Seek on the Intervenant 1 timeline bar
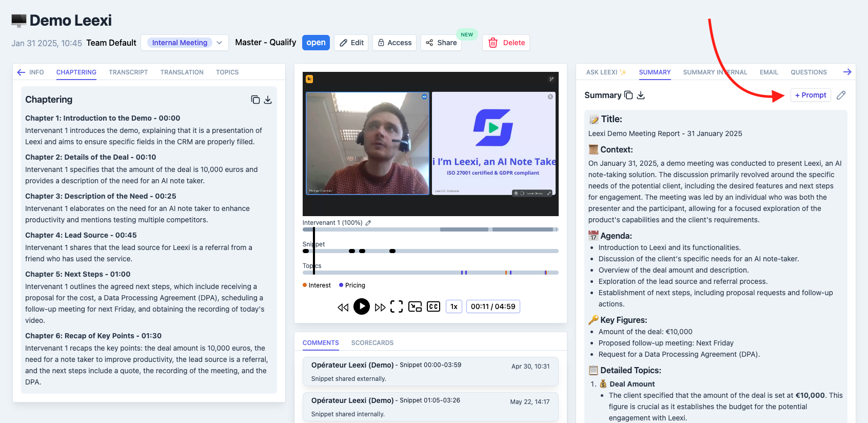Viewport: 868px width, 423px height. pos(430,229)
